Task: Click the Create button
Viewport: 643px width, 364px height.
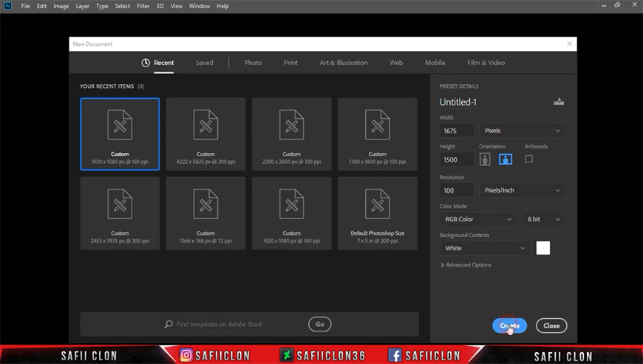Action: [x=509, y=326]
